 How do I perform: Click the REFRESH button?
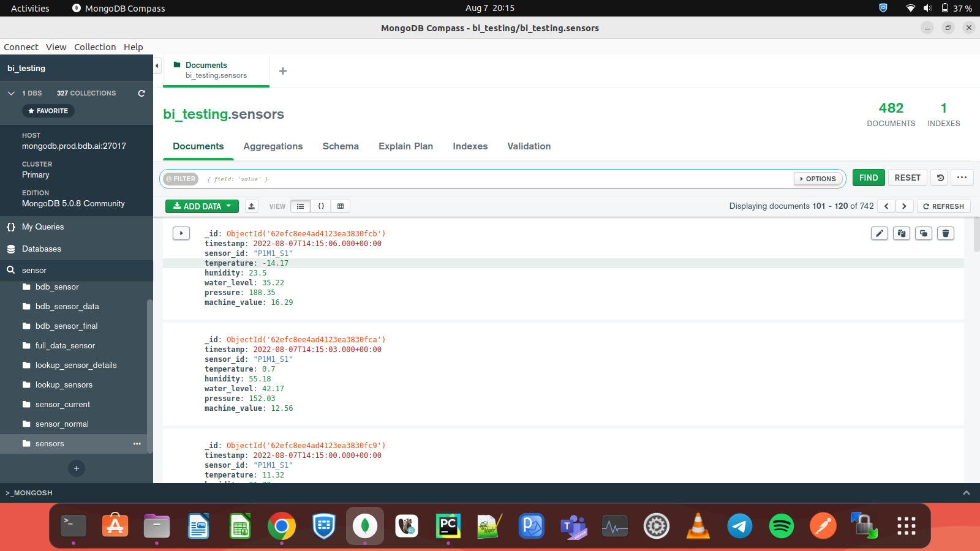[943, 206]
